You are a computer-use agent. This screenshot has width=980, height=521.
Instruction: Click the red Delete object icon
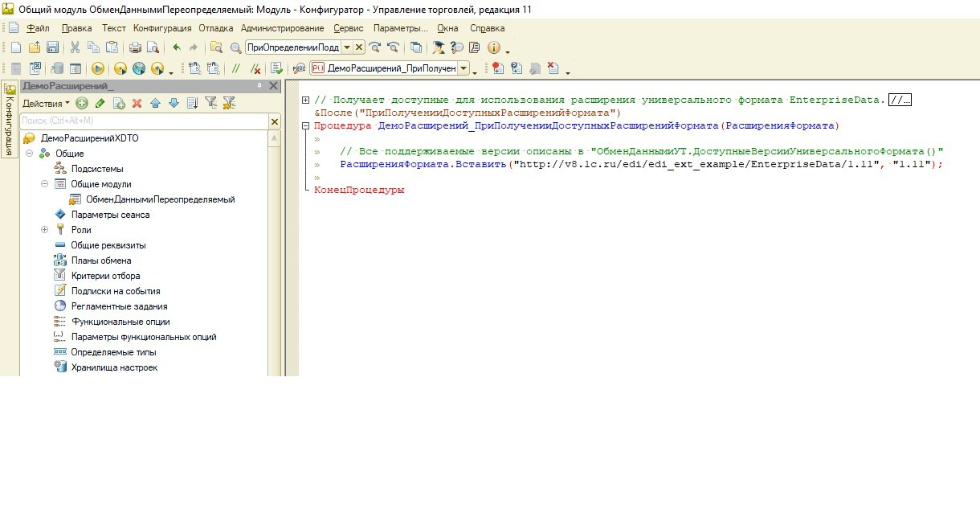[137, 103]
